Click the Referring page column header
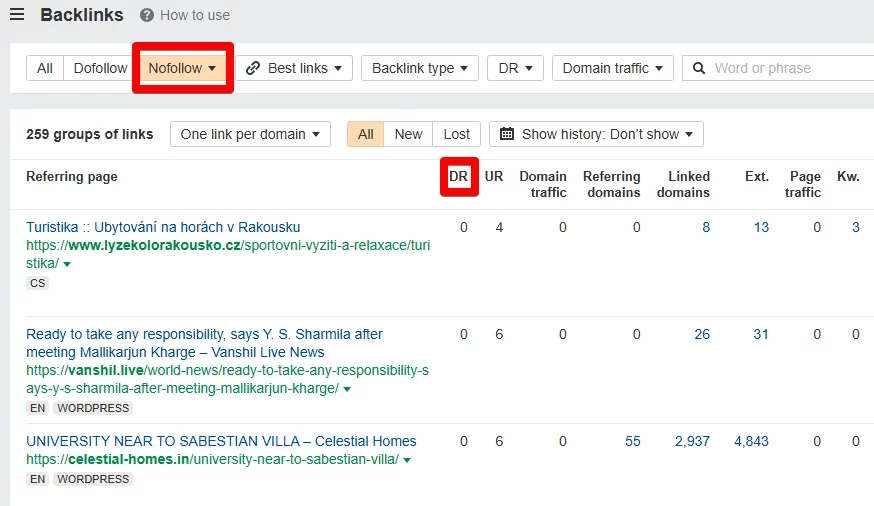Screen dimensions: 874x506 click(72, 177)
